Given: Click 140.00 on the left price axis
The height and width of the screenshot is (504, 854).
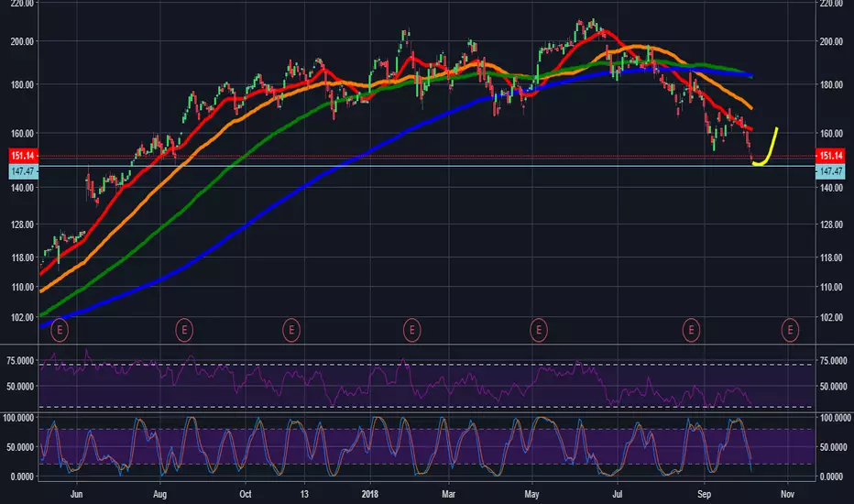Looking at the screenshot, I should 22,188.
